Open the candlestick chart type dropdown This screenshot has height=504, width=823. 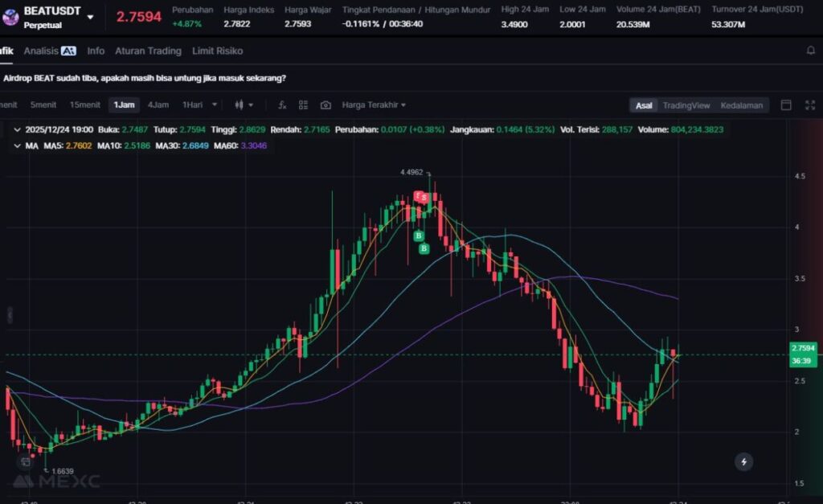244,105
